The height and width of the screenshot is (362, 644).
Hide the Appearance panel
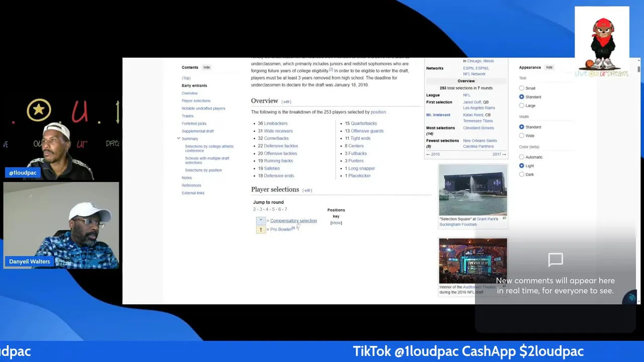coord(549,67)
